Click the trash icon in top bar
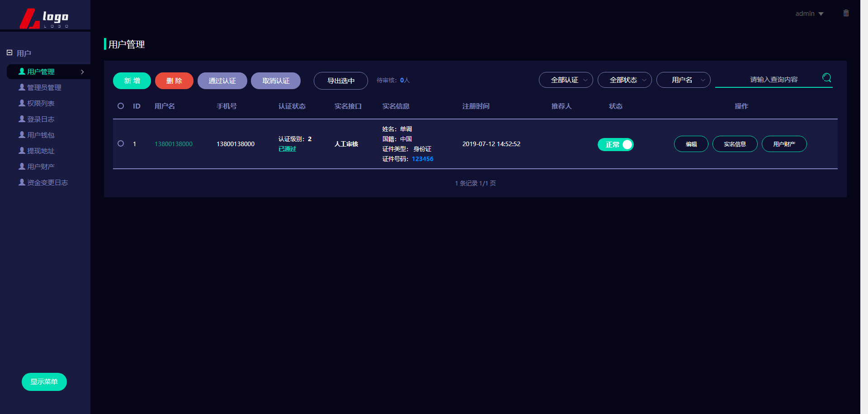868x414 pixels. (x=846, y=13)
